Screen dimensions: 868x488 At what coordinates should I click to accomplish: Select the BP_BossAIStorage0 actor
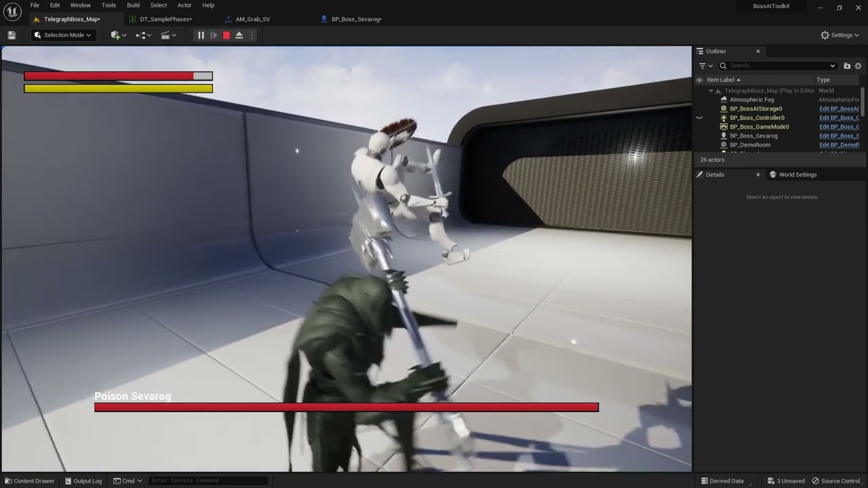coord(755,108)
